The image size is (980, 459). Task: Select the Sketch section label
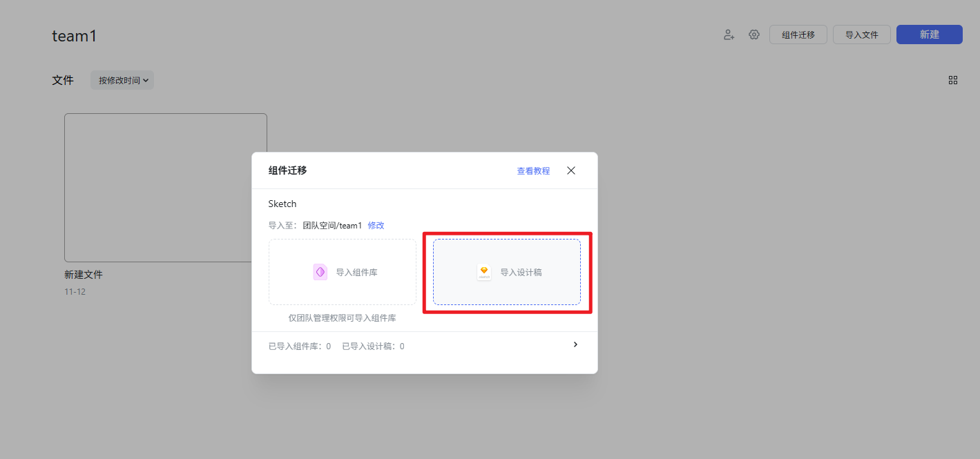(x=282, y=204)
